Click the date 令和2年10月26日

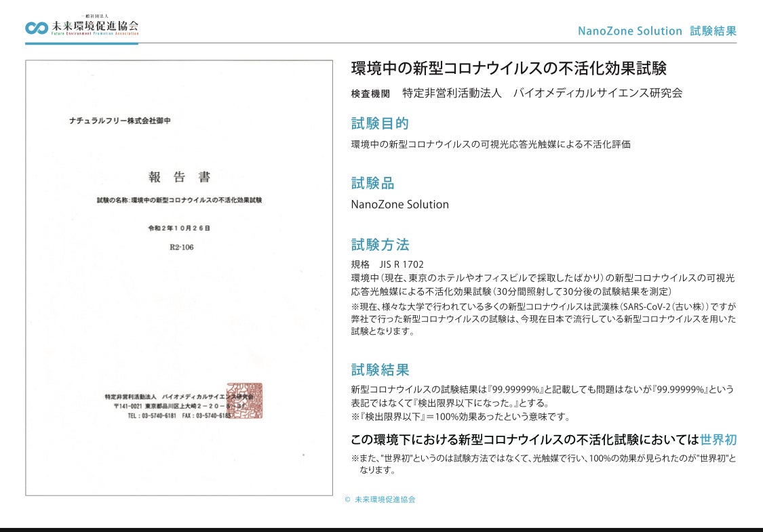[179, 228]
